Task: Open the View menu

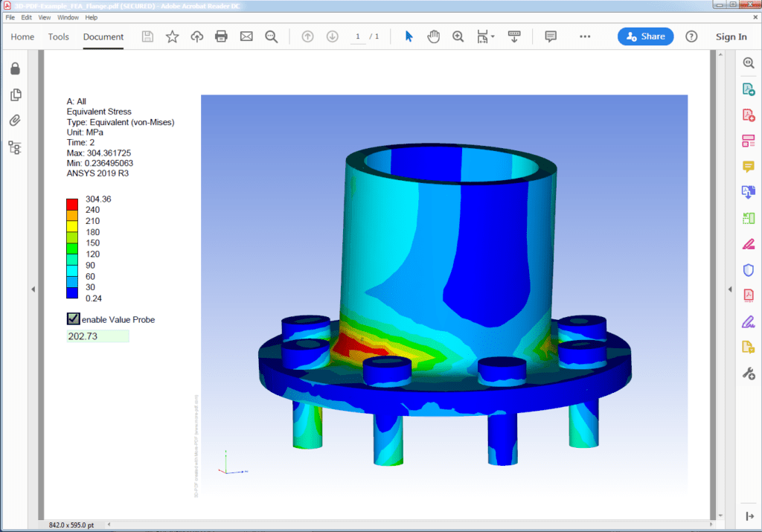Action: pyautogui.click(x=45, y=16)
